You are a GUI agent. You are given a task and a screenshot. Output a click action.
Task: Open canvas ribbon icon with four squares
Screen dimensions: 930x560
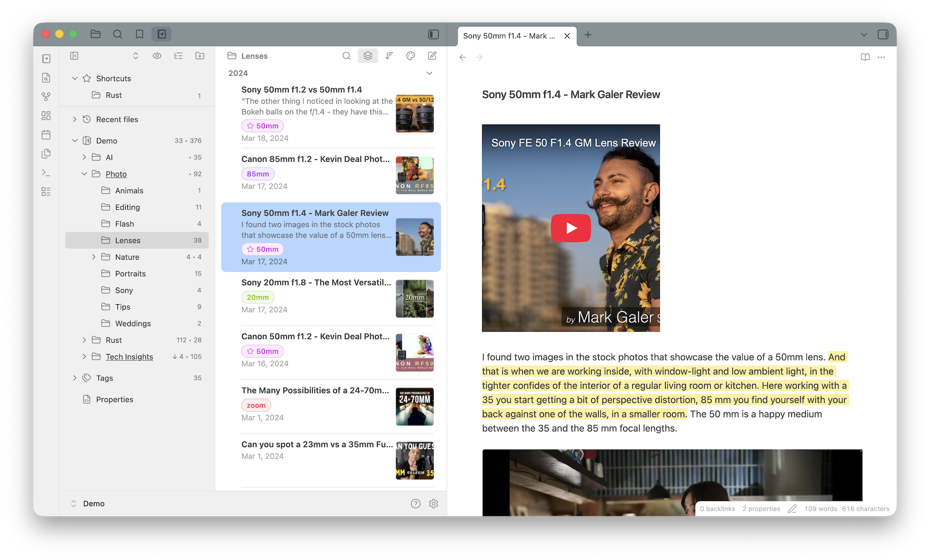coord(46,116)
